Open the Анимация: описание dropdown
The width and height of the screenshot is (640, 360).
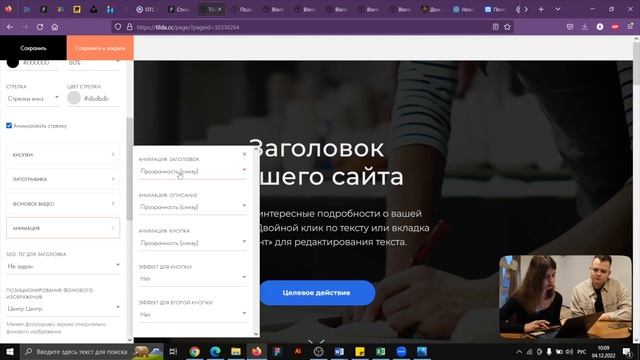pos(193,207)
